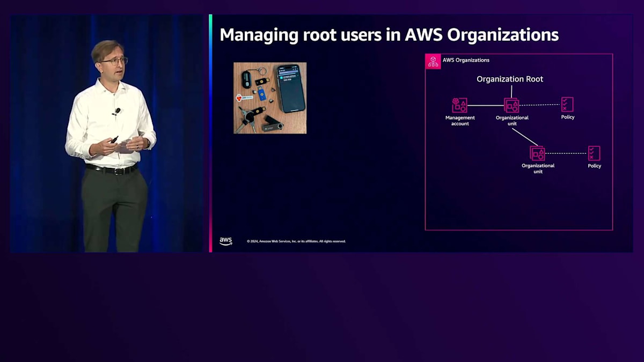Select the Policy icon beside upper unit
Screen dimensions: 644x362
[567, 105]
